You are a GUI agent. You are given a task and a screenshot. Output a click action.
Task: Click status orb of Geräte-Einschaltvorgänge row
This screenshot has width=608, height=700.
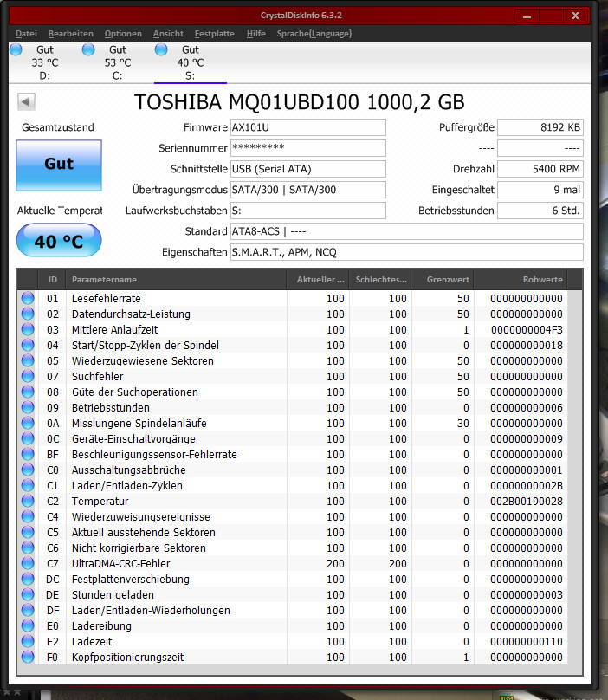pos(28,438)
